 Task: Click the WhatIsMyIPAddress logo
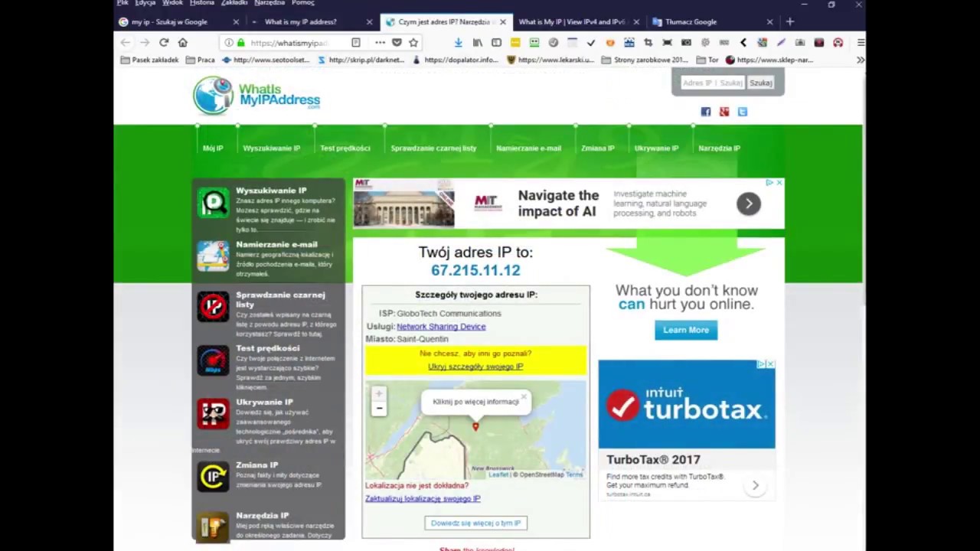256,96
